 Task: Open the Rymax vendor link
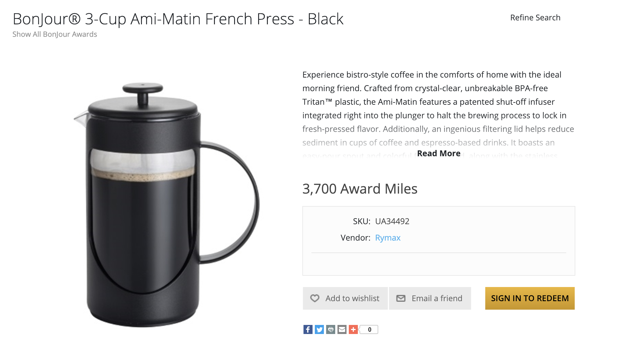(388, 238)
